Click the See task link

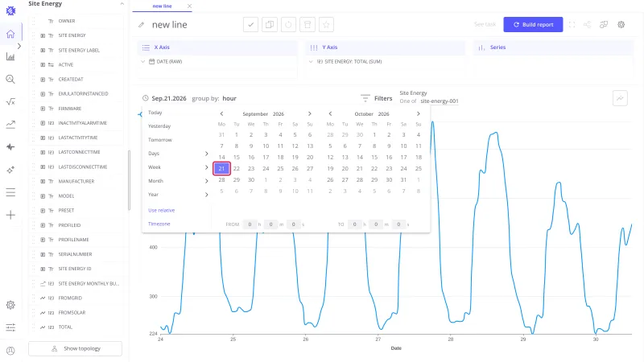485,25
